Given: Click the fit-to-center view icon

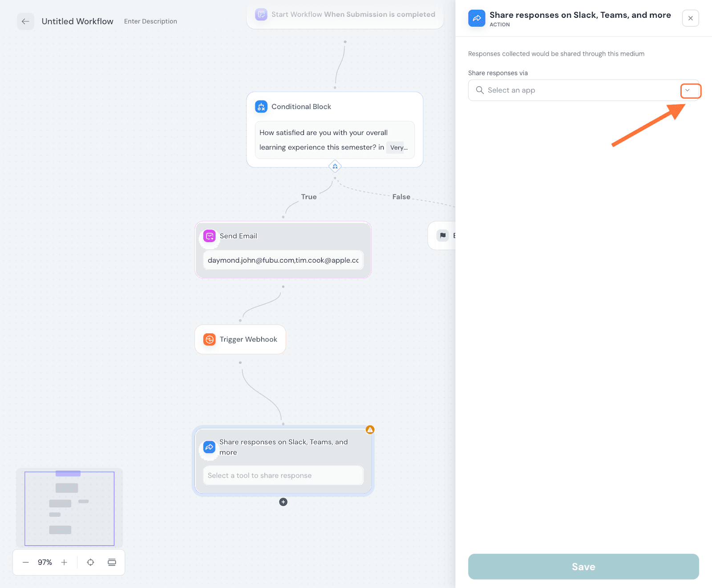Looking at the screenshot, I should [90, 562].
